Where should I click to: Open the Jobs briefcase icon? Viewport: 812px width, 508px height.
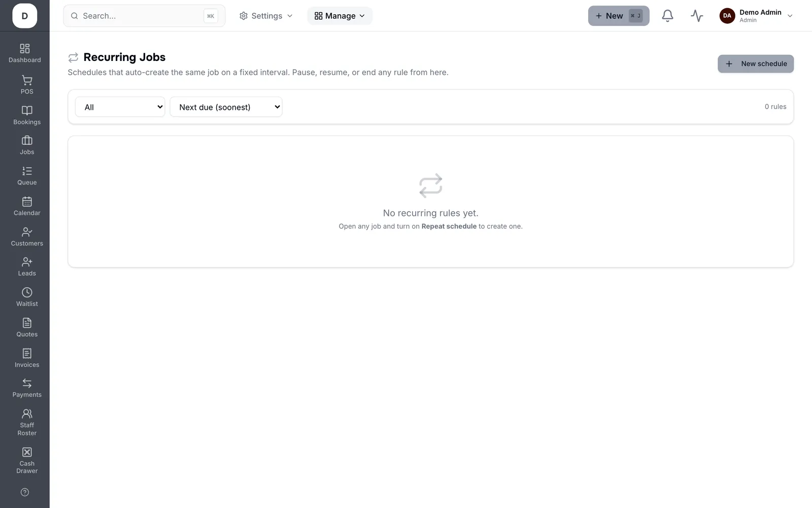[x=27, y=140]
